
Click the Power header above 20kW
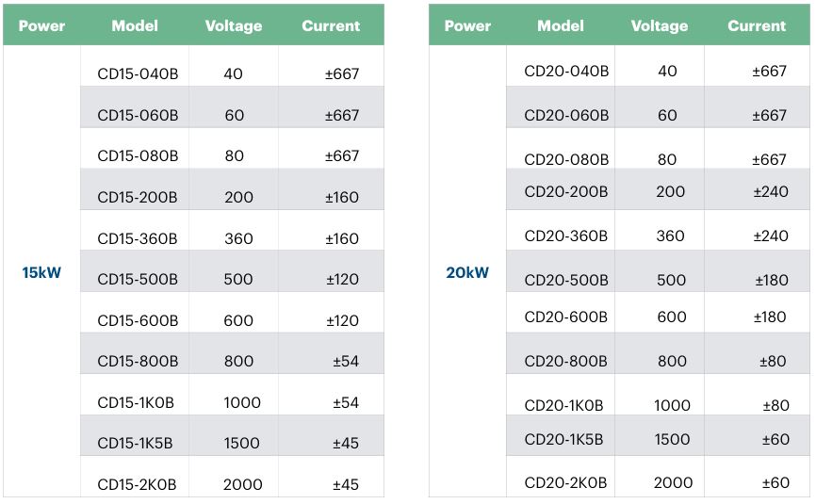pos(467,25)
